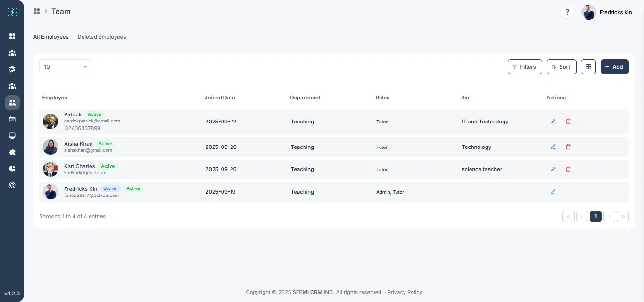Screen dimensions: 644x302
Task: Edit Aisha Khan's employee record
Action: point(553,147)
